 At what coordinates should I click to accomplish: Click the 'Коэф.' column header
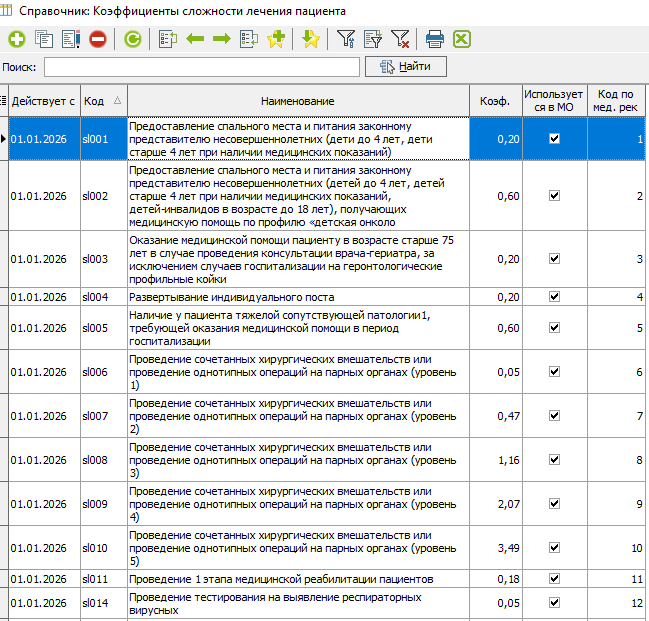pyautogui.click(x=495, y=101)
